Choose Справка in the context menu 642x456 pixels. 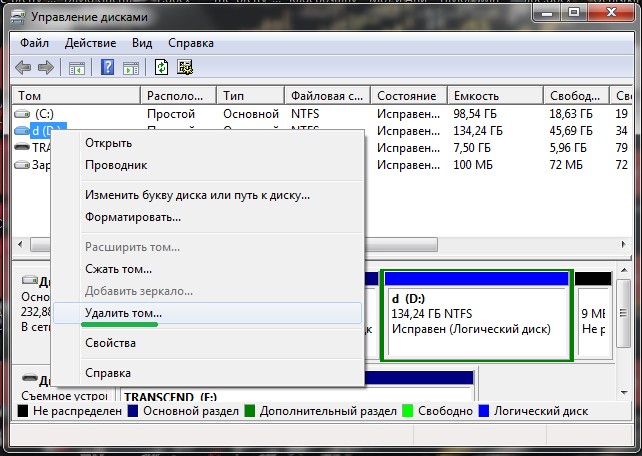208,373
